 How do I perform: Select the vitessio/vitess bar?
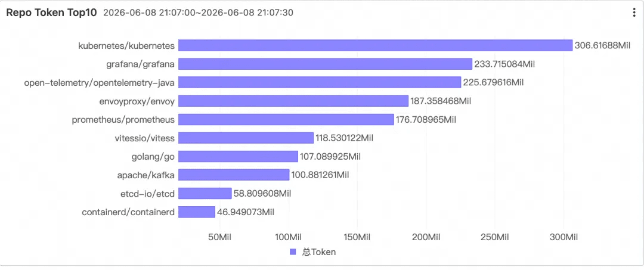(x=246, y=138)
